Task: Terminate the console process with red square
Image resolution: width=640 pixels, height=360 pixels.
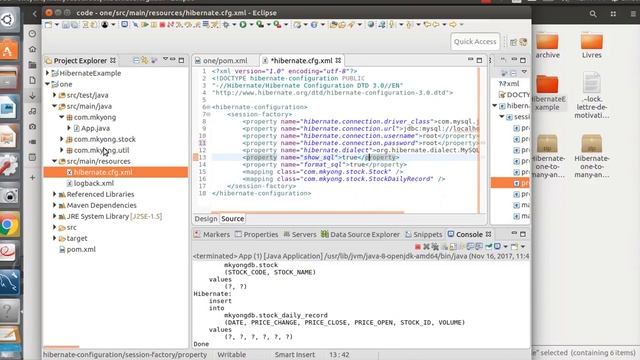Action: [x=418, y=247]
